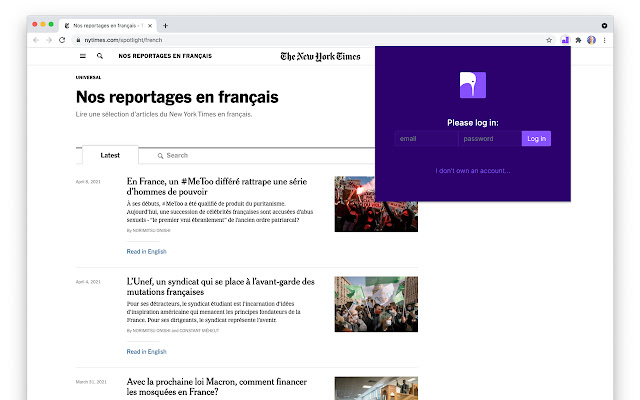Open article L'Unef, un syndicat
This screenshot has width=640, height=400.
(x=220, y=287)
